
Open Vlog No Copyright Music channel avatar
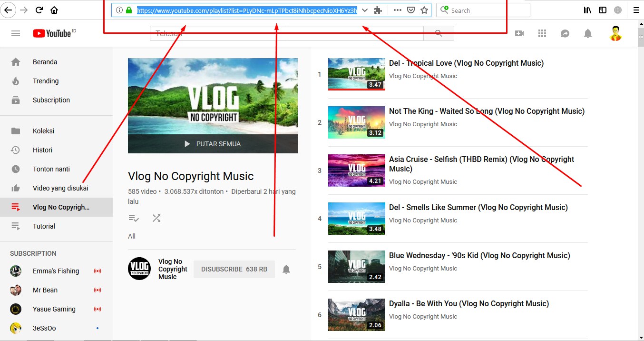tap(139, 269)
